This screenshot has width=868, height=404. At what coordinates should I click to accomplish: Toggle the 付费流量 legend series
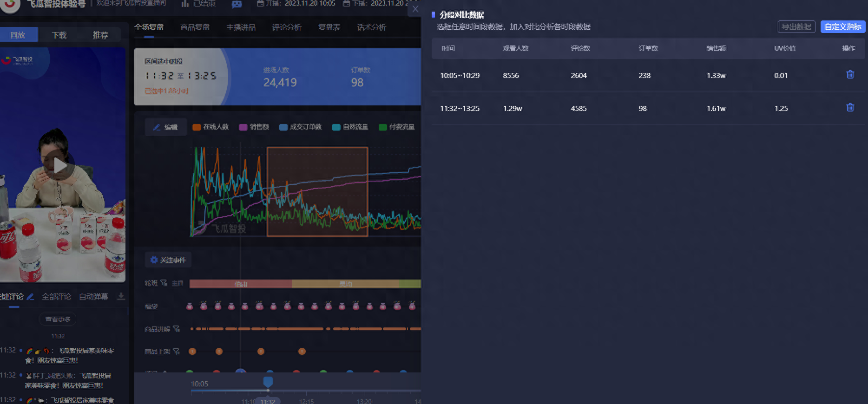click(397, 127)
